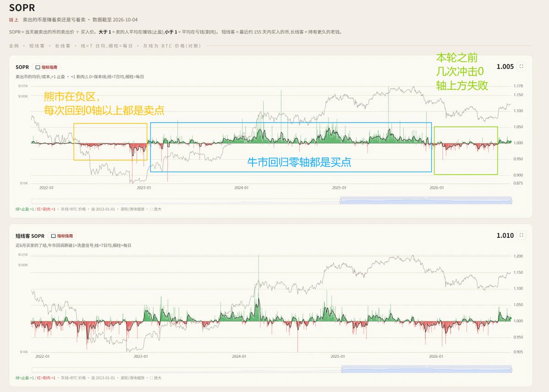
Task: Select the 长线客 filter label
Action: (63, 46)
